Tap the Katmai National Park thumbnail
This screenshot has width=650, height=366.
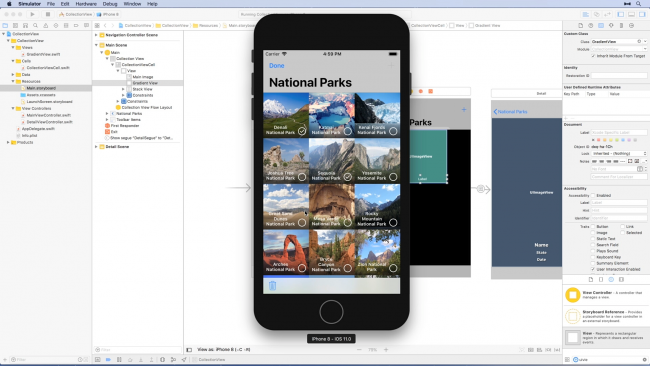coord(332,115)
